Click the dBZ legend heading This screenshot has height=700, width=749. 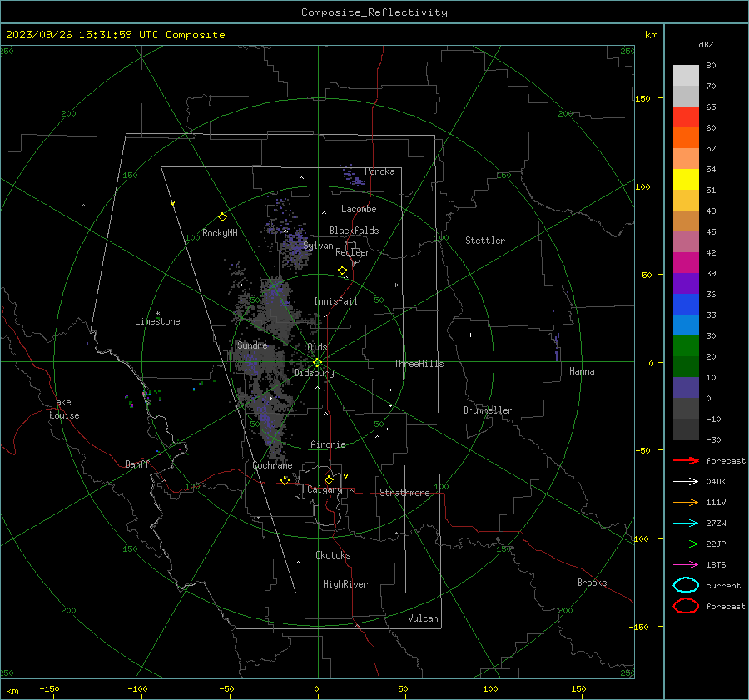pyautogui.click(x=706, y=44)
